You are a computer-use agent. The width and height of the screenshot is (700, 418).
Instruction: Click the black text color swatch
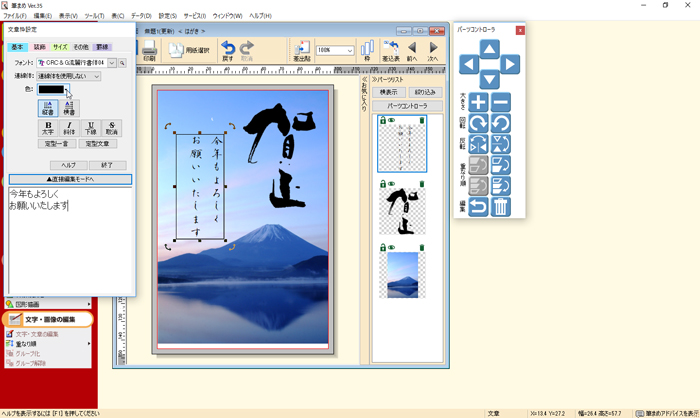click(51, 89)
